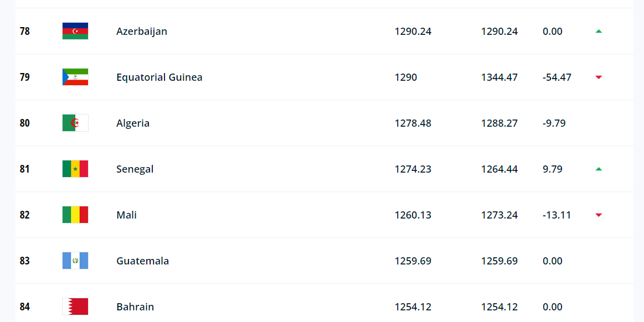This screenshot has width=644, height=322.
Task: Click the Azerbaijan flag icon
Action: (75, 31)
